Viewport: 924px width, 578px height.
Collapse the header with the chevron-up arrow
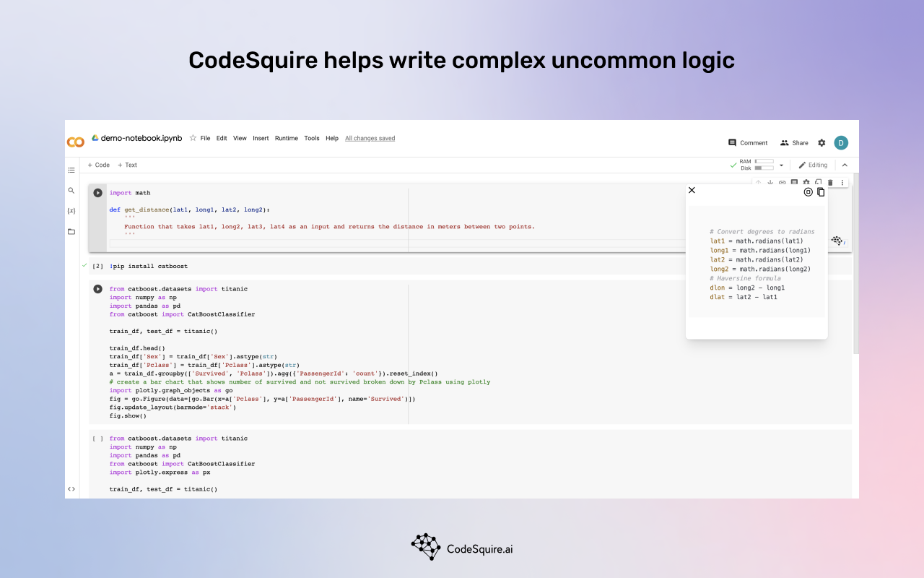pos(845,165)
